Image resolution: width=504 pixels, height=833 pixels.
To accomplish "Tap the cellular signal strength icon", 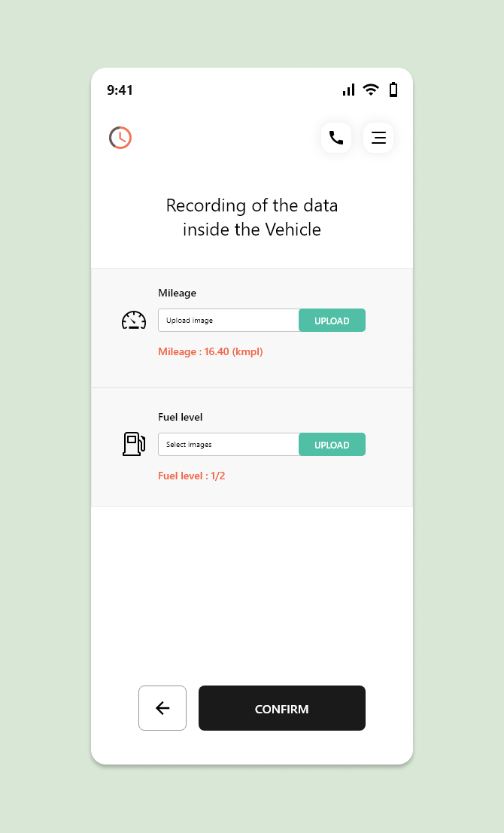I will [348, 90].
